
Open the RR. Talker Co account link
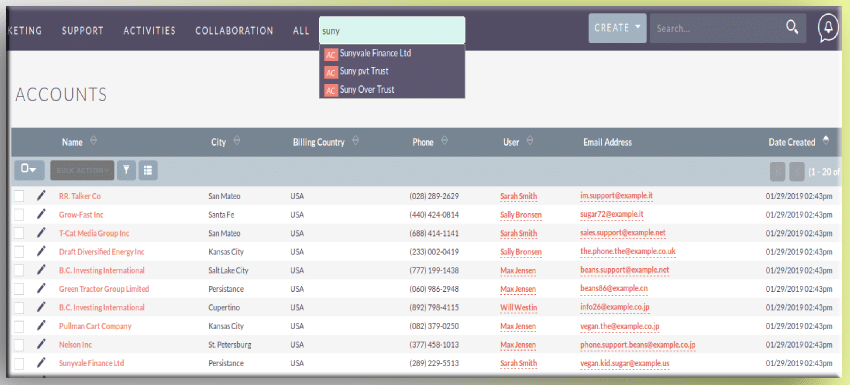point(80,196)
